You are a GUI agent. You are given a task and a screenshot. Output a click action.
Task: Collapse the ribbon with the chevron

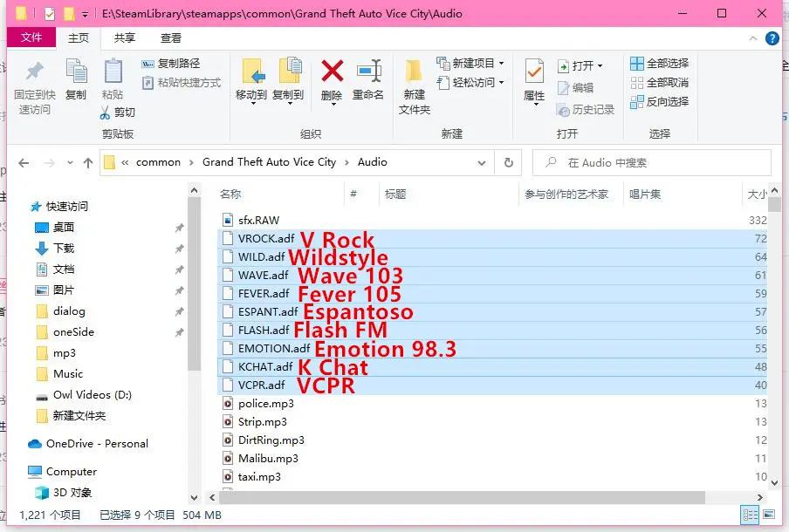coord(753,38)
